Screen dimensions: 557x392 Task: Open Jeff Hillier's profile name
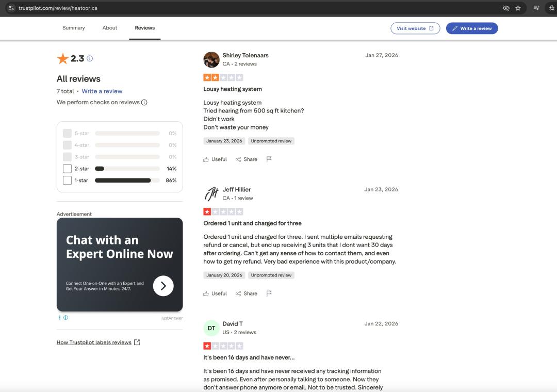[237, 190]
